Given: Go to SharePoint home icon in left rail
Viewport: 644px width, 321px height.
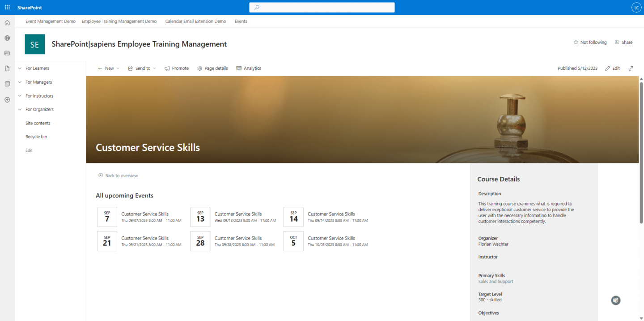Looking at the screenshot, I should tap(7, 23).
